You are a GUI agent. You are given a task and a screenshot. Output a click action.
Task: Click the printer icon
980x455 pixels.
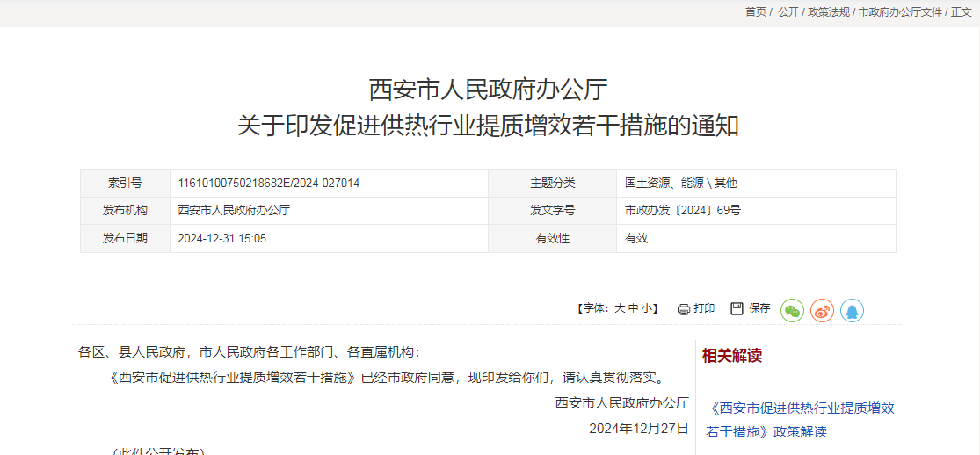click(684, 309)
